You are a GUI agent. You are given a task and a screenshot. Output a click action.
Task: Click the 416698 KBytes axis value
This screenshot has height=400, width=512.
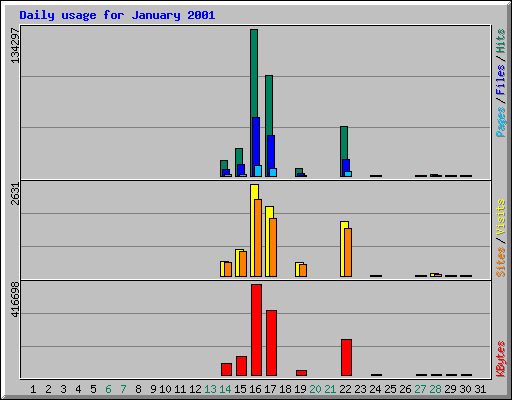(15, 299)
